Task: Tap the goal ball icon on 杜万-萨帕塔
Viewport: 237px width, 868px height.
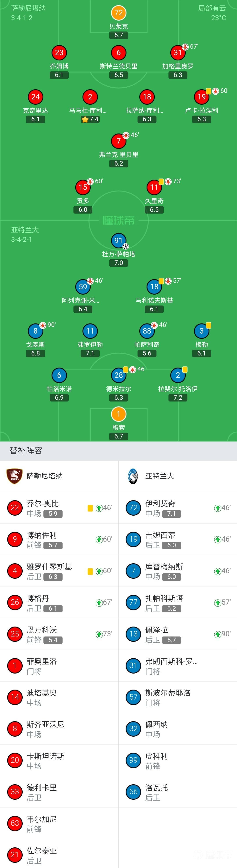Action: (x=126, y=246)
